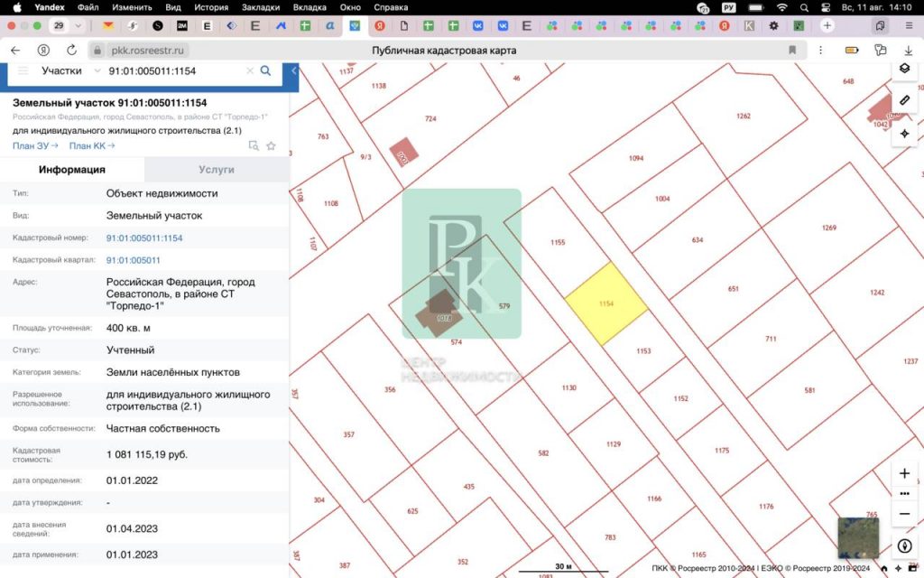Reset map orientation with compass button

point(904,546)
